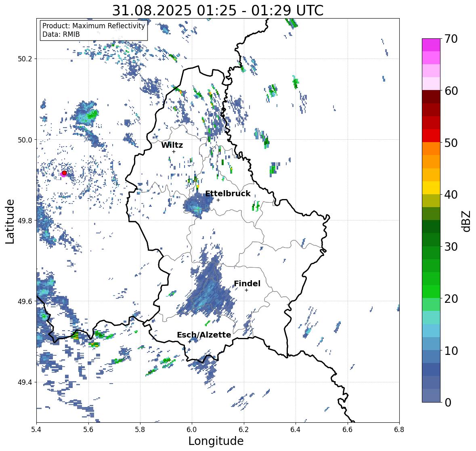This screenshot has height=451, width=476.
Task: Click the dark green colorbar segment above 30
Action: point(431,239)
